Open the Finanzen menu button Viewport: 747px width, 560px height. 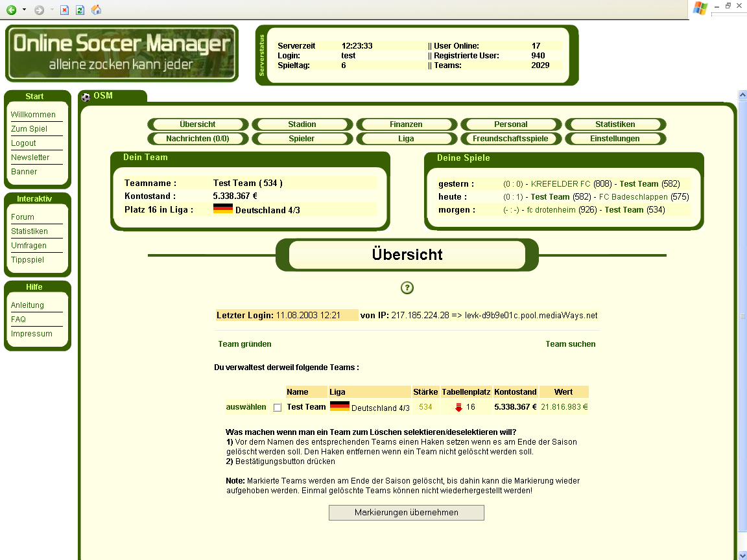[406, 124]
